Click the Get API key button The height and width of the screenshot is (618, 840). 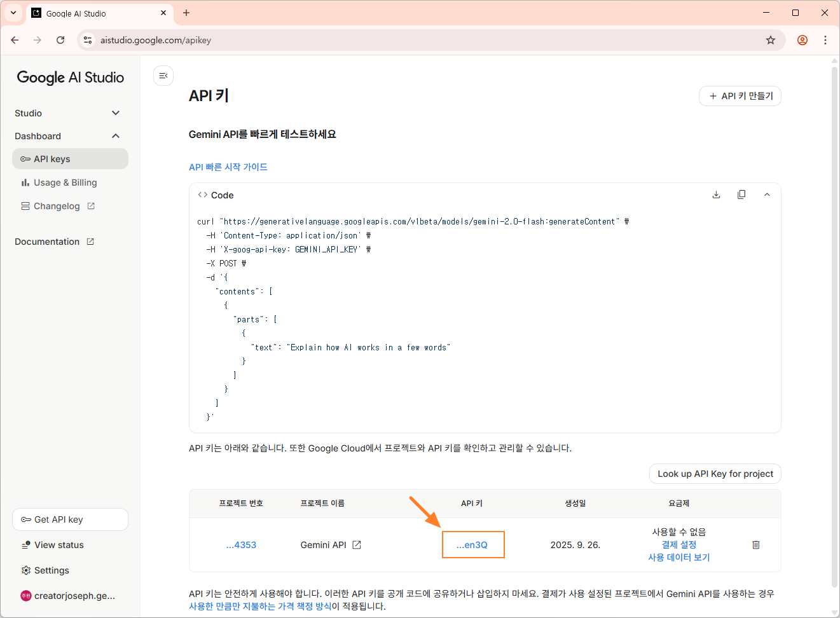point(70,519)
